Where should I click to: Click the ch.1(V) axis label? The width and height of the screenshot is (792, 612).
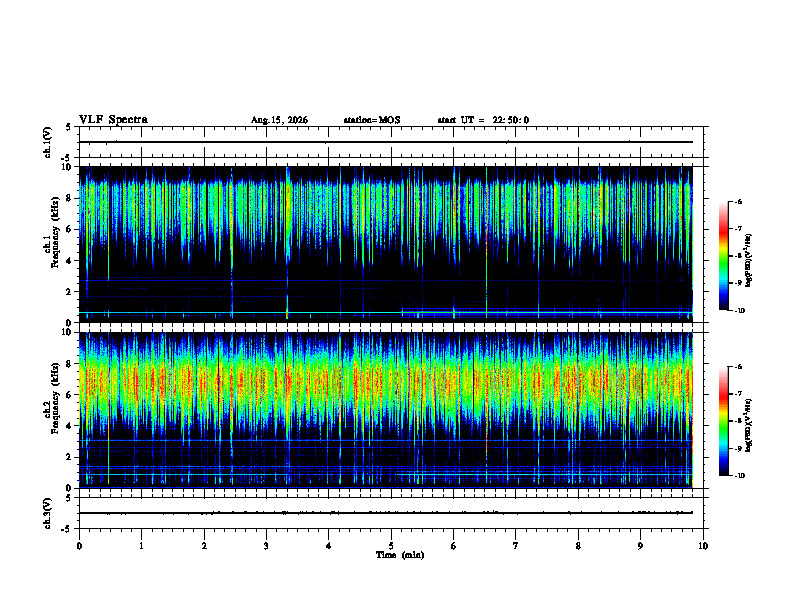pos(48,142)
